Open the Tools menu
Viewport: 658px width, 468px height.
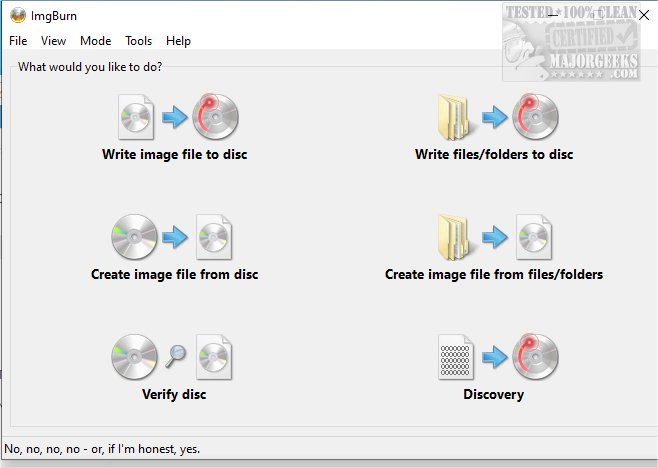[139, 41]
